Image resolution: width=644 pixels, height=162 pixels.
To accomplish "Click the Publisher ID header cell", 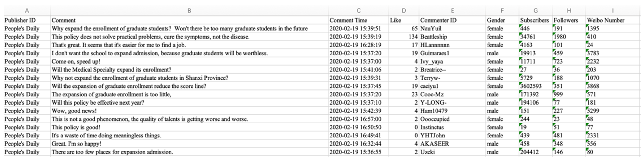I will point(20,20).
